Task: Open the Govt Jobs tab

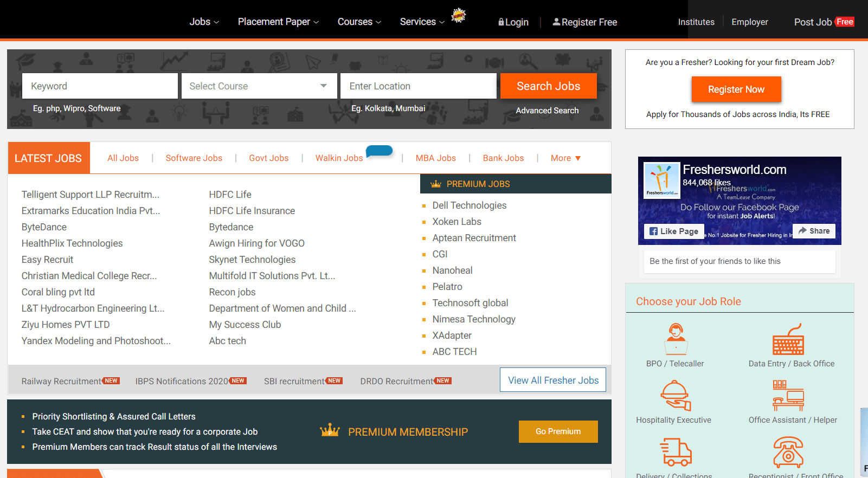Action: pyautogui.click(x=269, y=158)
